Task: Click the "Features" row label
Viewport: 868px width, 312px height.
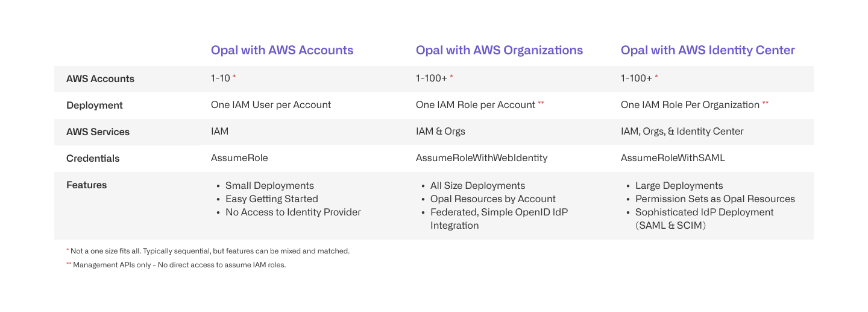Action: (x=86, y=185)
